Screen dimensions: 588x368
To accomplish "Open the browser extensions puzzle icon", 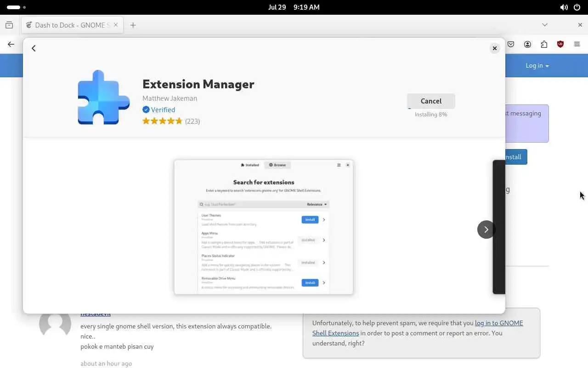I will tap(544, 44).
